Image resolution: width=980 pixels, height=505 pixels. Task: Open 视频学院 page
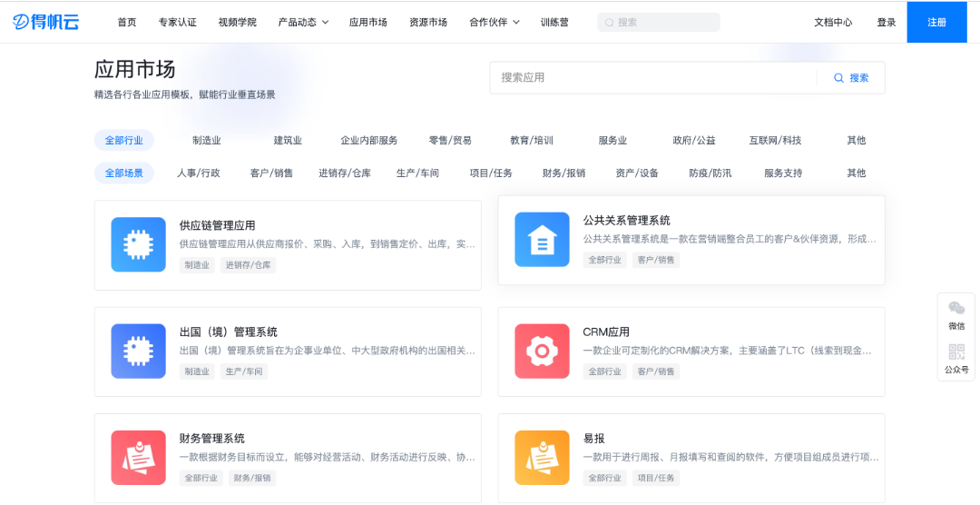238,23
